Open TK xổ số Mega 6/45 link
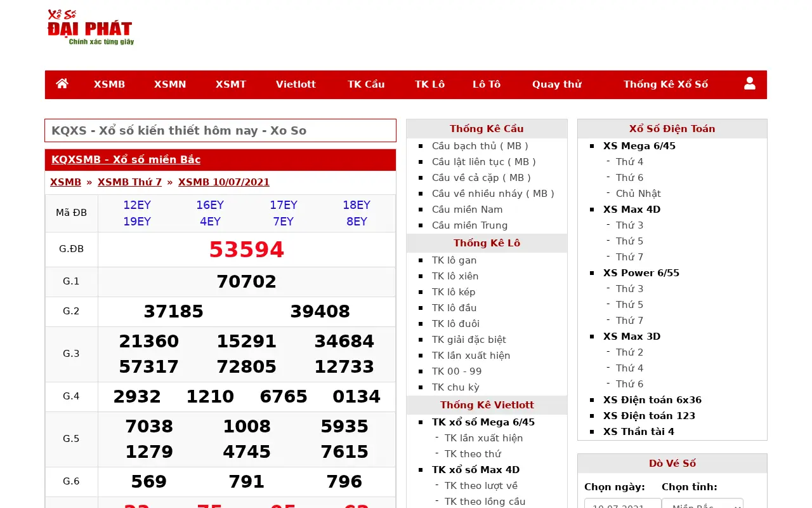Image resolution: width=812 pixels, height=508 pixels. pos(483,422)
